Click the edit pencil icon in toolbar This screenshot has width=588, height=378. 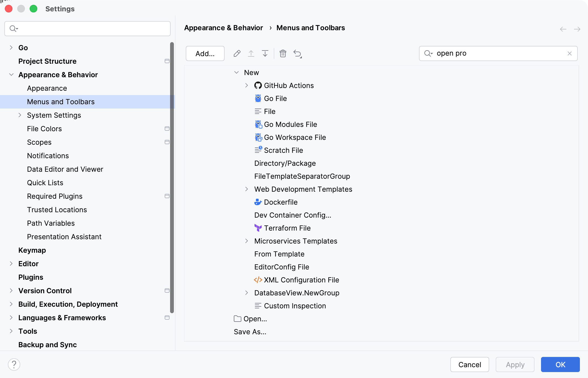click(237, 53)
